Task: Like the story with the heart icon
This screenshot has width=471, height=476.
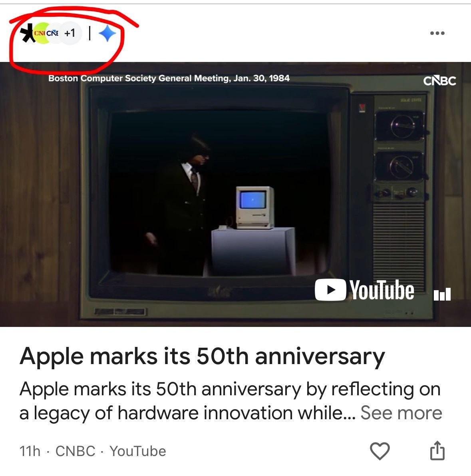Action: [380, 451]
